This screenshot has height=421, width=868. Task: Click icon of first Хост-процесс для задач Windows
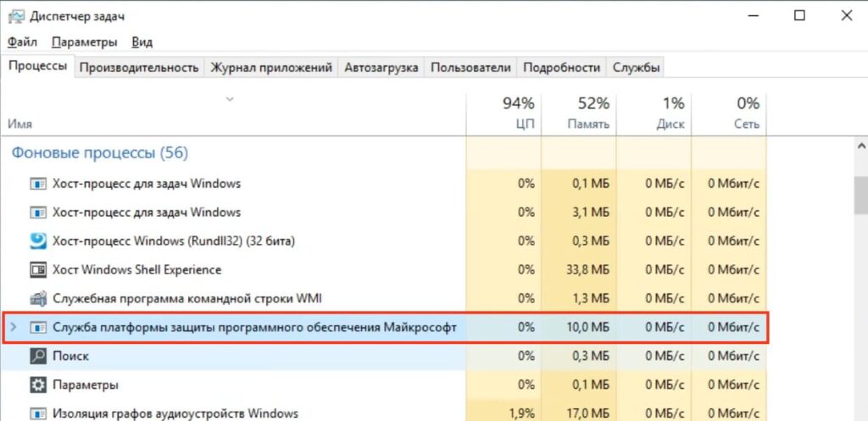37,184
